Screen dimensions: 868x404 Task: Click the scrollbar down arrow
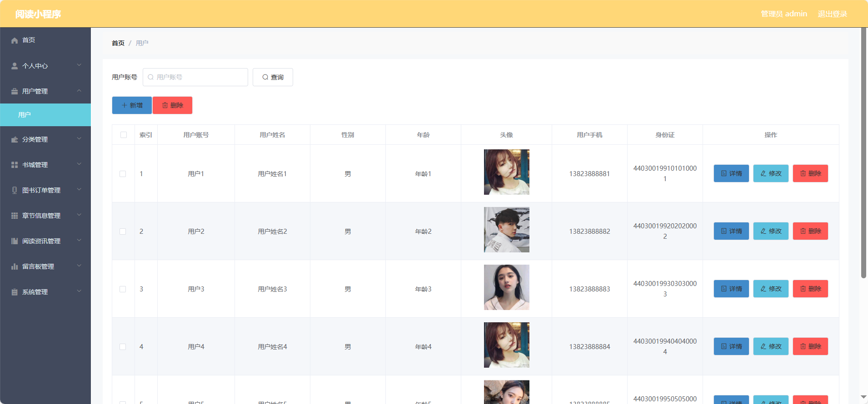click(x=863, y=397)
